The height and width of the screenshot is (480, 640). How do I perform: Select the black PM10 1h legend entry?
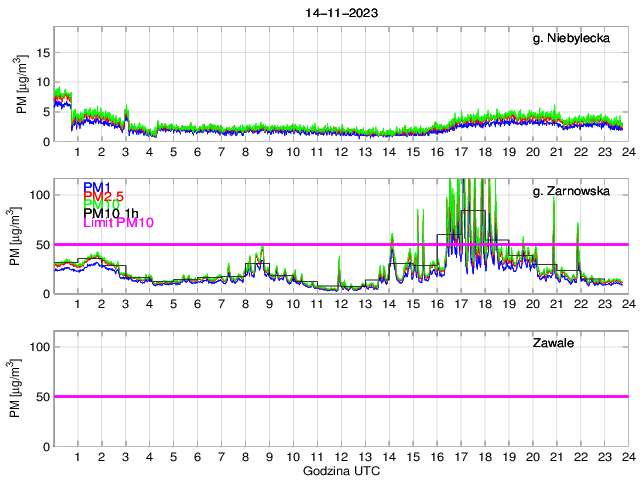pyautogui.click(x=111, y=213)
